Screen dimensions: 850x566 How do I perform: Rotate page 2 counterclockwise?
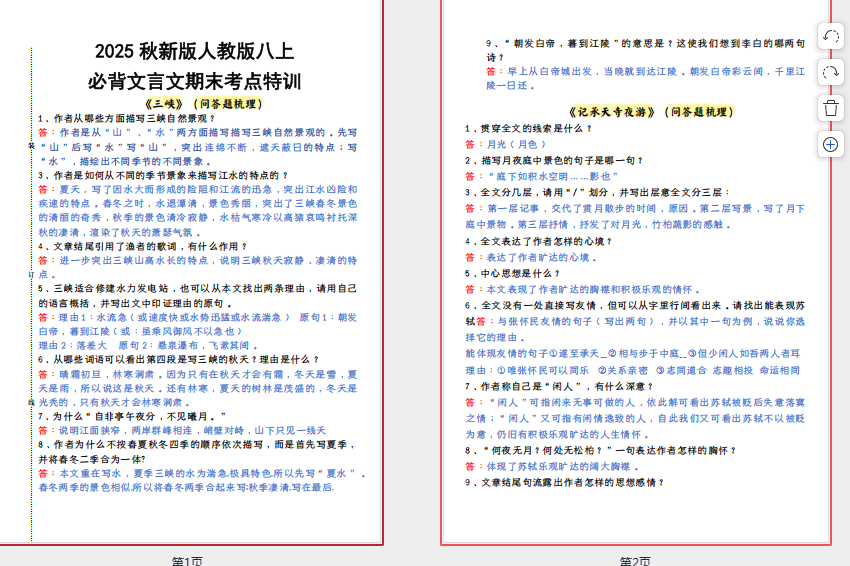tap(830, 37)
